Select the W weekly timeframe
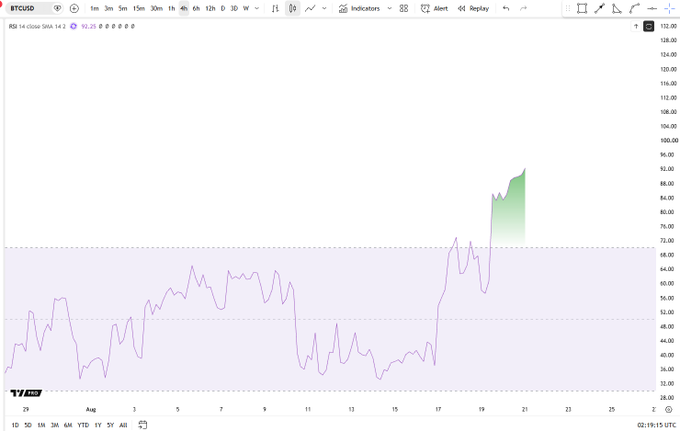680x431 pixels. point(246,8)
